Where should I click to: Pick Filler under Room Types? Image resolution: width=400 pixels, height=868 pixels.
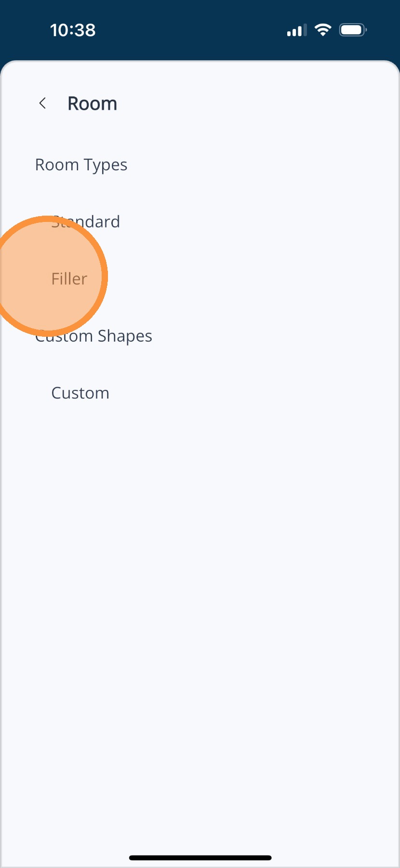click(x=69, y=279)
